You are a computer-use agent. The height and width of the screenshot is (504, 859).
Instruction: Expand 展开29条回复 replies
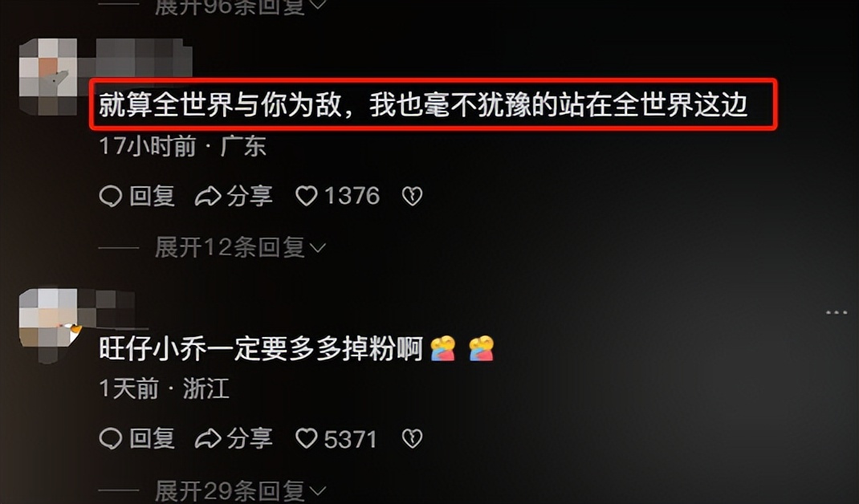point(240,491)
